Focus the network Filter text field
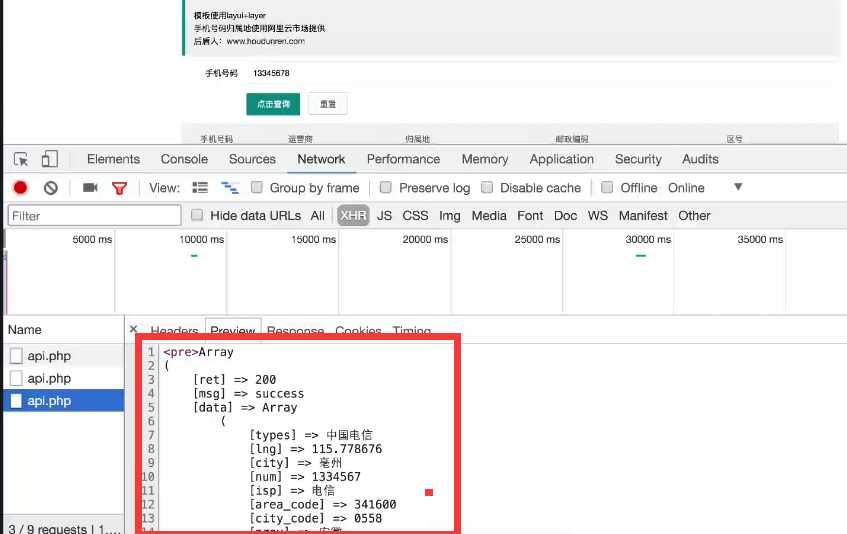 coord(95,215)
